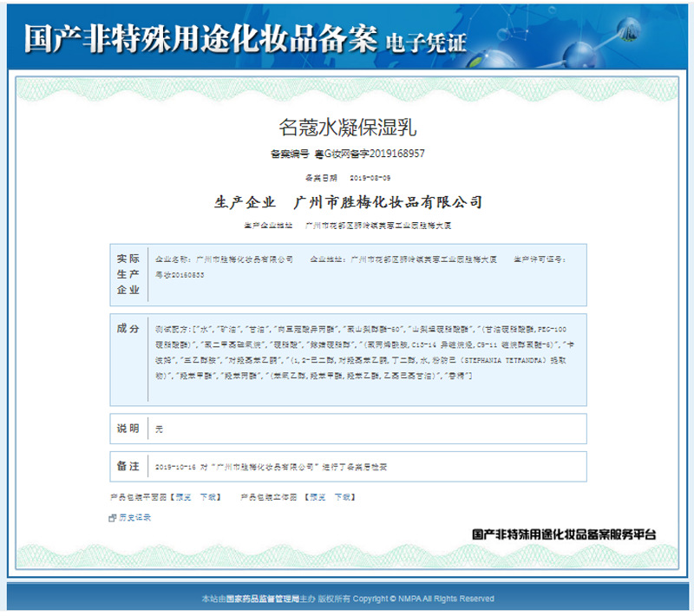Click the 备案日期 filing date line
The width and height of the screenshot is (694, 616).
(348, 178)
